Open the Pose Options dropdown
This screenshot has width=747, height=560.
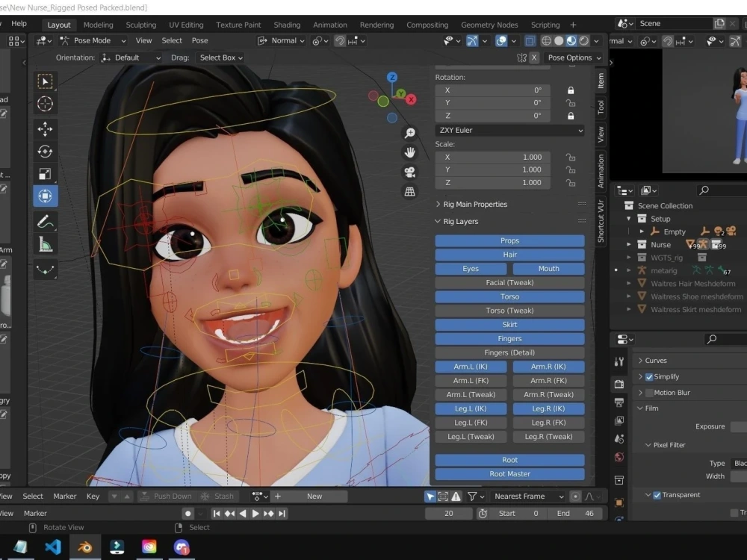point(574,57)
